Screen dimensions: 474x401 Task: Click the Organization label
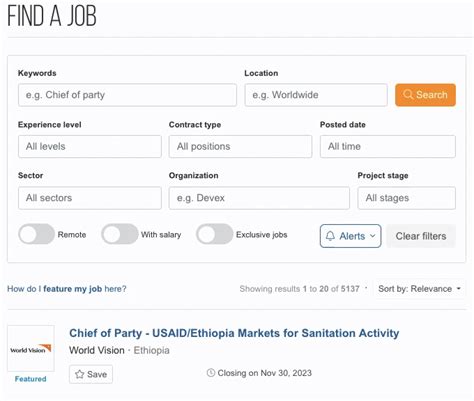click(x=193, y=176)
